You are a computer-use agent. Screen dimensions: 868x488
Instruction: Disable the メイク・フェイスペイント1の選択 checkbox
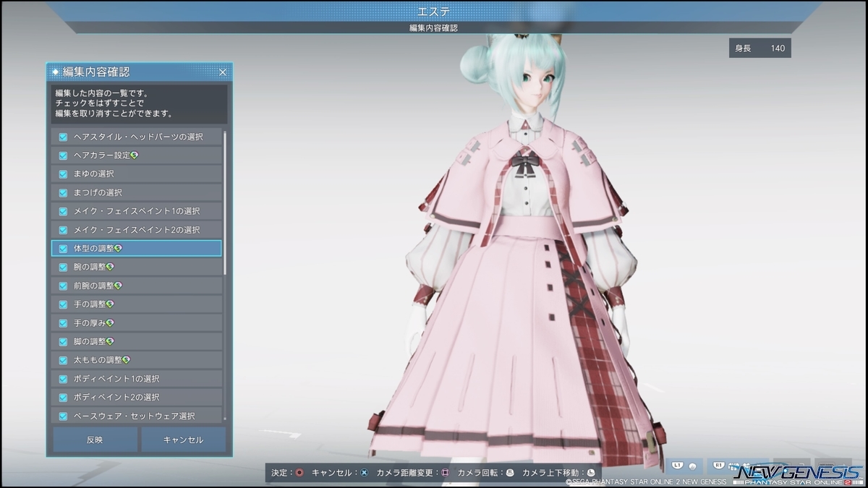(x=63, y=211)
